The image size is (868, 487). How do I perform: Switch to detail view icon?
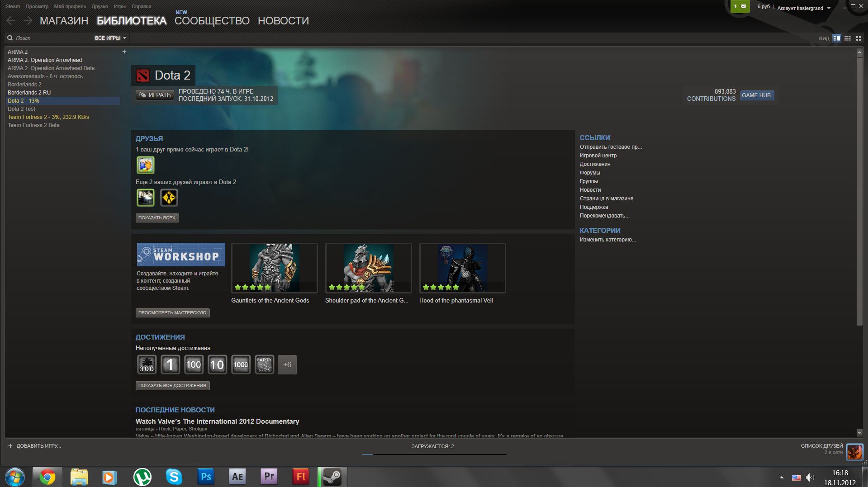click(837, 38)
